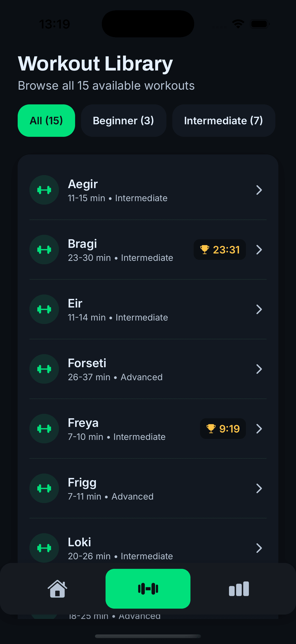Tap the dumbbell icon beside Loki

coord(44,548)
